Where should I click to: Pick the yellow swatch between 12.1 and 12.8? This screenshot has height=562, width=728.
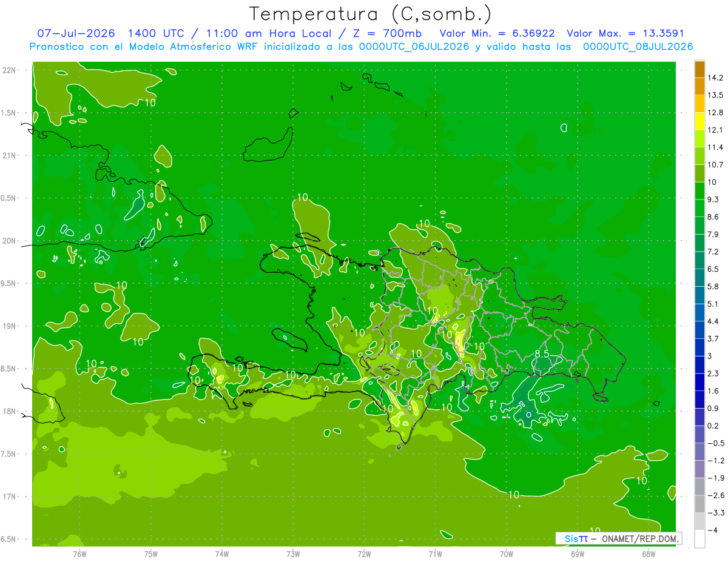click(x=699, y=121)
